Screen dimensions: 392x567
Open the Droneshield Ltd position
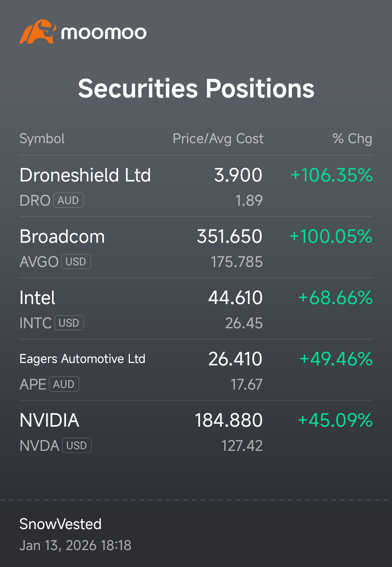(196, 186)
